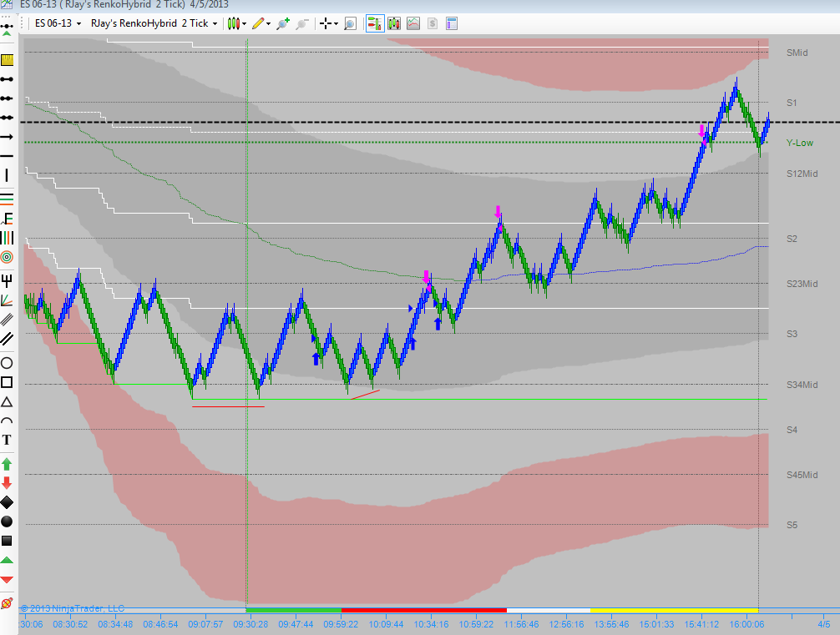Click the Remove Drawing Objects icon
Viewport: 840px width, 635px height.
pos(7,603)
